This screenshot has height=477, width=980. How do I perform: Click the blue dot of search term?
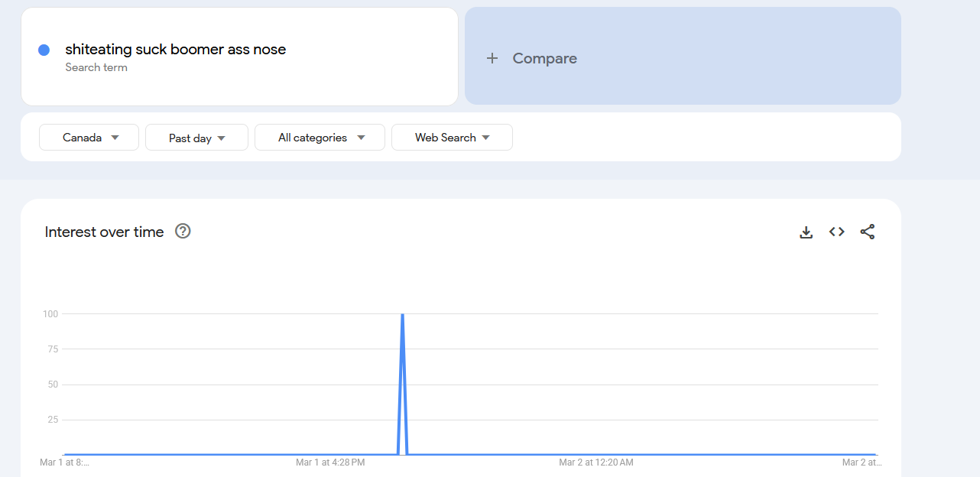(44, 50)
